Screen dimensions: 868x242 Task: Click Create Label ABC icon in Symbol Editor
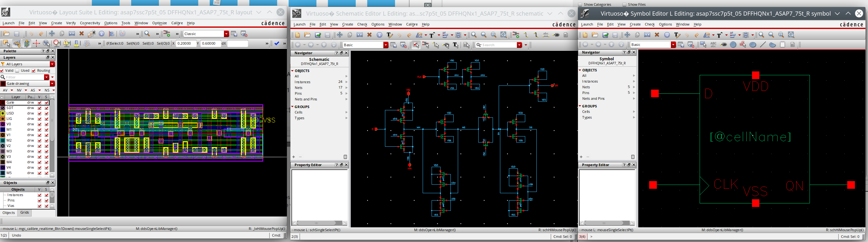[713, 45]
